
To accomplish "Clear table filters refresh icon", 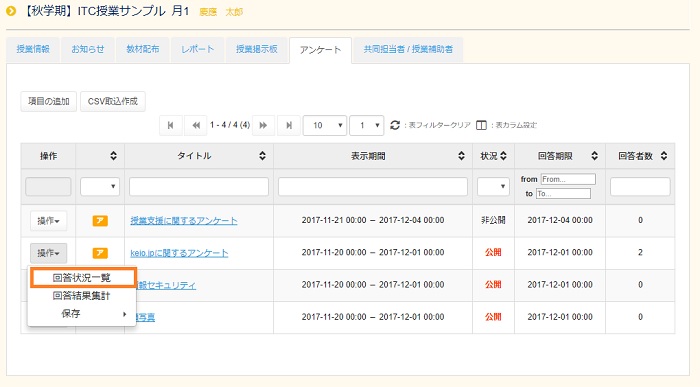I will 395,125.
